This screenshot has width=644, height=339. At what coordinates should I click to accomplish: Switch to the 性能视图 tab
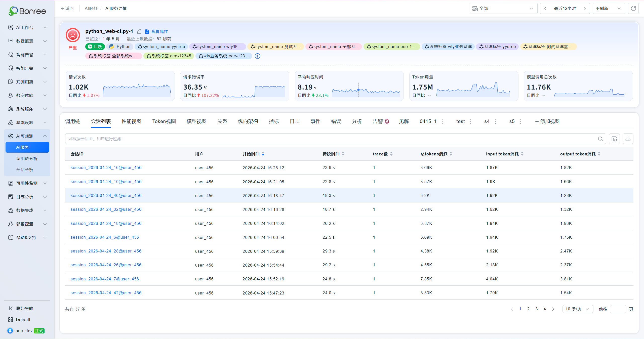pyautogui.click(x=132, y=121)
